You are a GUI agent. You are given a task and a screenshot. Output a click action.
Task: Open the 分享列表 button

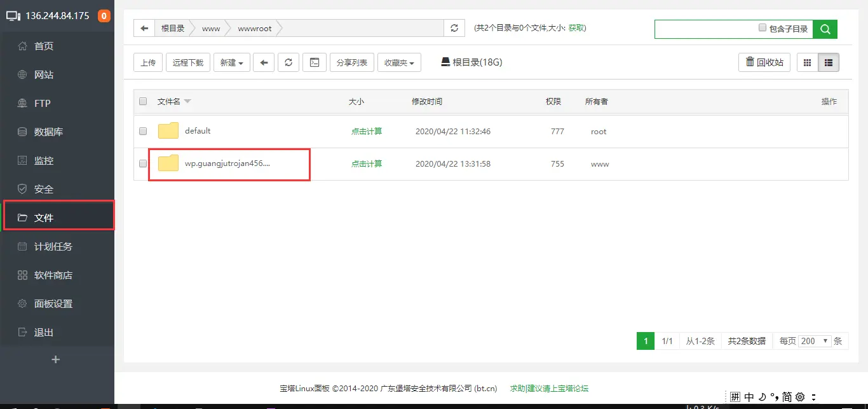[x=352, y=62]
